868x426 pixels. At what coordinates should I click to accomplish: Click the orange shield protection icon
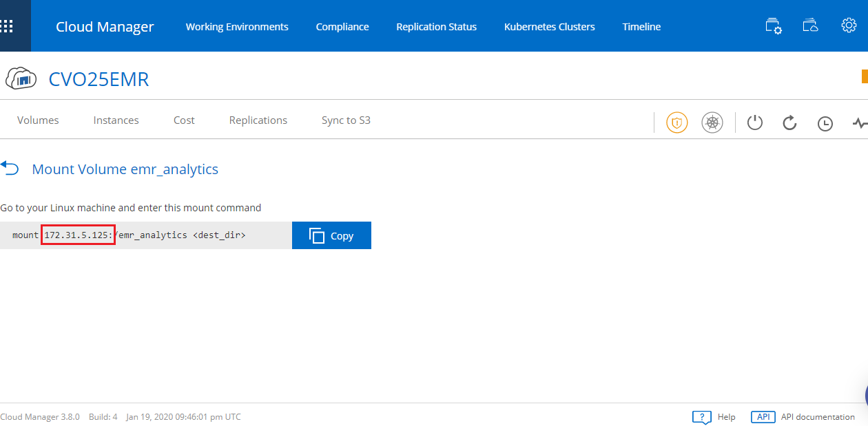tap(676, 123)
